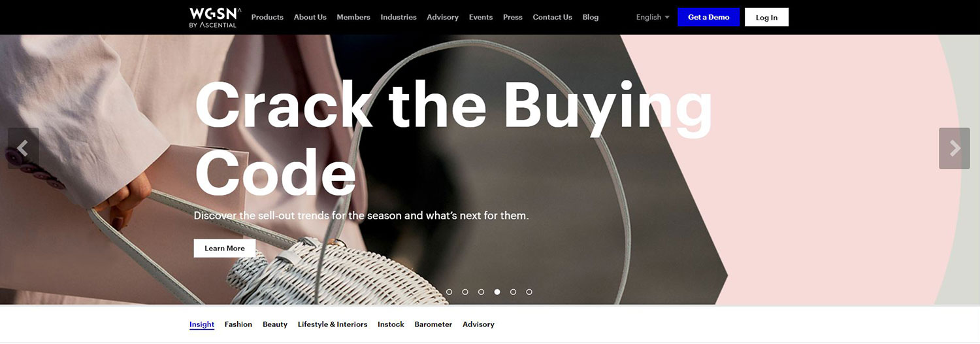This screenshot has height=344, width=980.
Task: Select the second carousel dot indicator
Action: [x=465, y=292]
